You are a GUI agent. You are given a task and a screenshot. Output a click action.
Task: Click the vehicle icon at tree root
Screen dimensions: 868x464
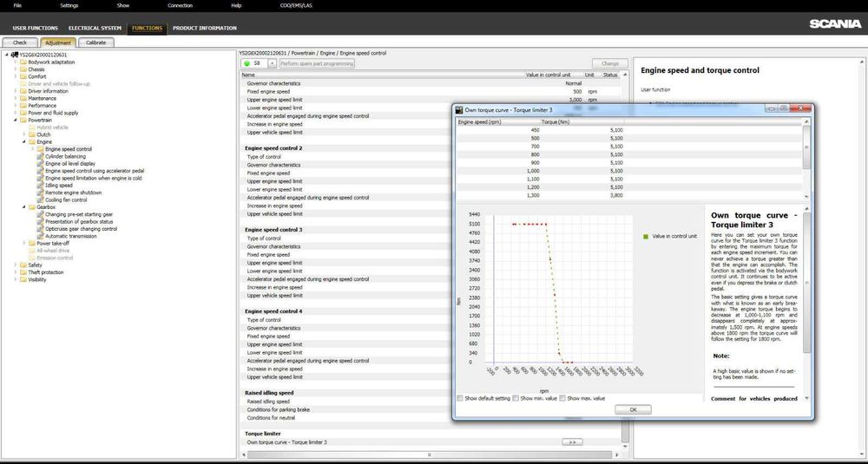(x=15, y=55)
